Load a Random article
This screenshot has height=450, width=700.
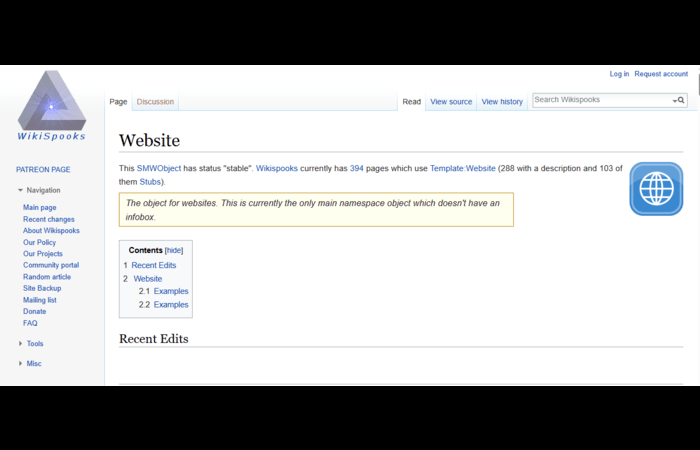click(47, 277)
